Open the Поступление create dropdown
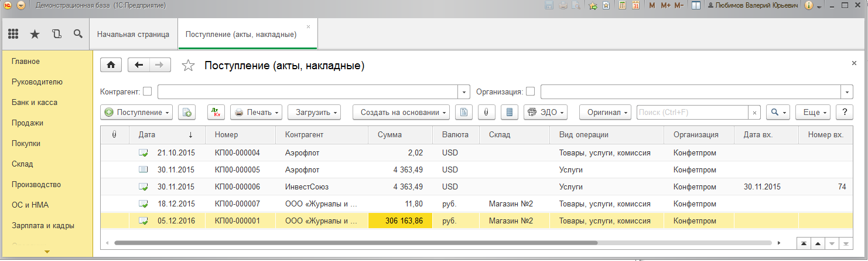This screenshot has width=868, height=261. 137,112
